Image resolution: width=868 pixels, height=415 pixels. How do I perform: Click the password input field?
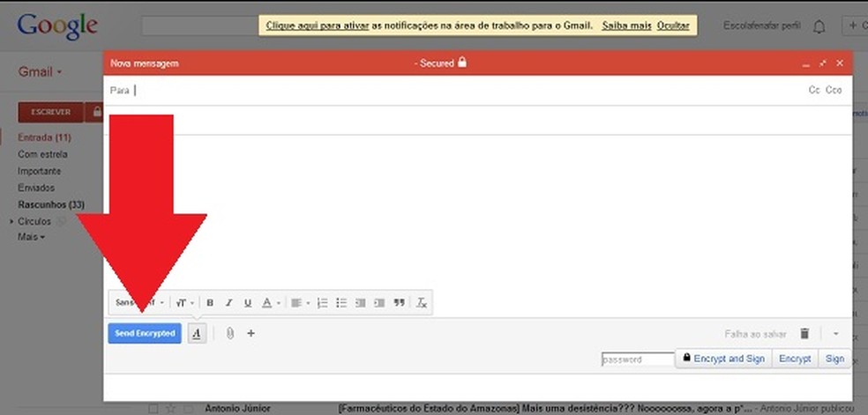638,359
